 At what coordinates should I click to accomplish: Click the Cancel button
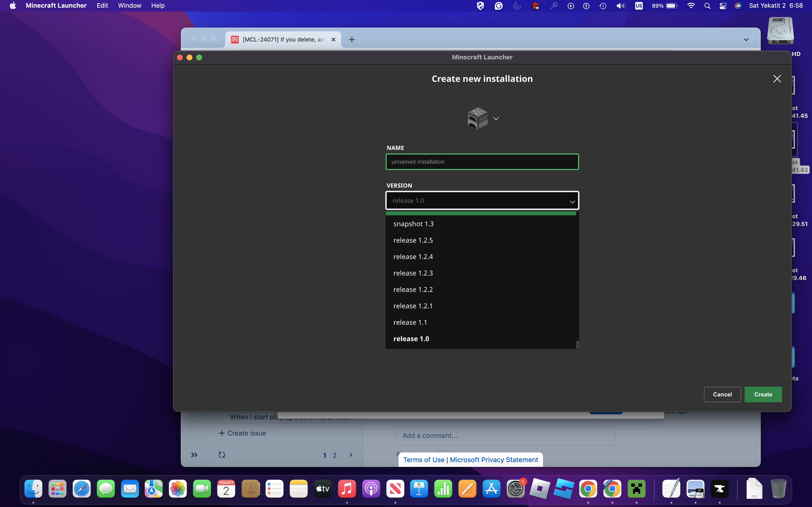tap(722, 394)
